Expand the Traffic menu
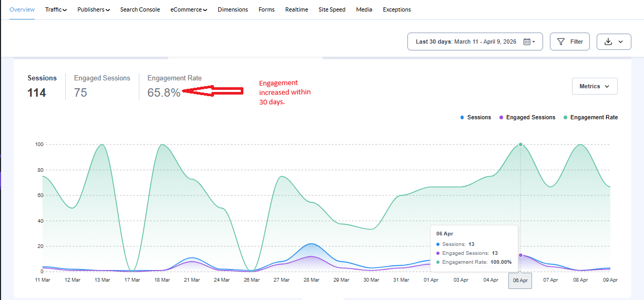Screen dimensions: 644x300 (56, 9)
